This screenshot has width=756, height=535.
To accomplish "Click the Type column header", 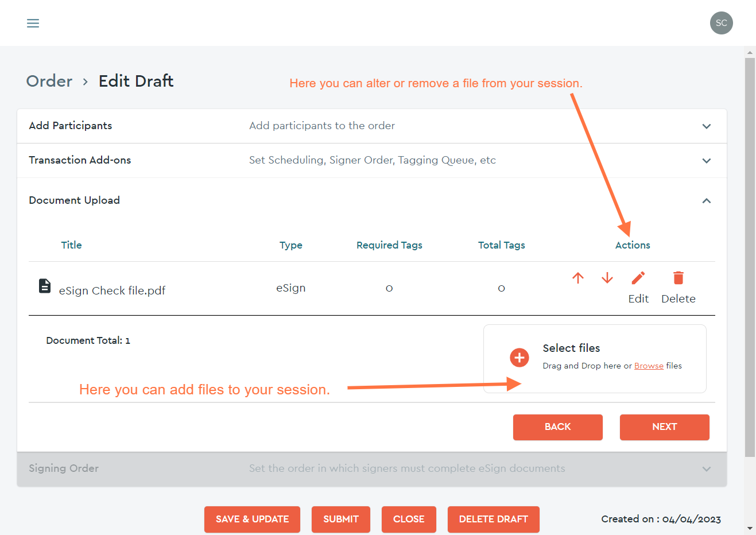I will tap(291, 245).
